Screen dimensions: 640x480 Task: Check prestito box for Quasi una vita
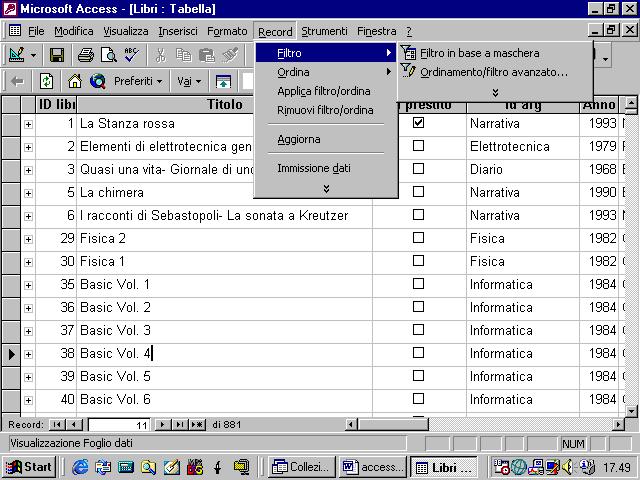418,169
